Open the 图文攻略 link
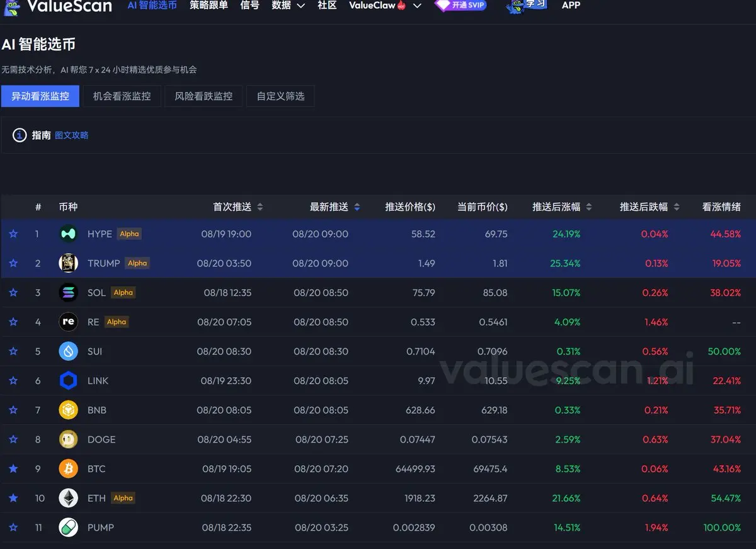756x549 pixels. click(72, 135)
